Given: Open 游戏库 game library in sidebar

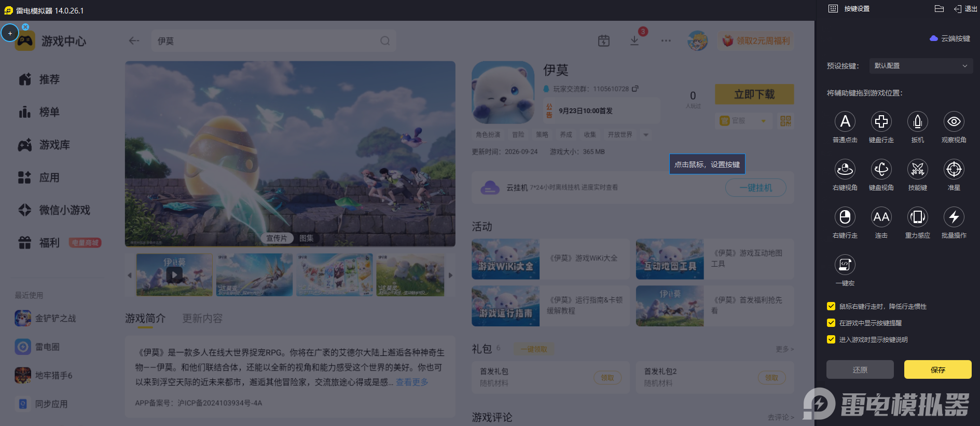Looking at the screenshot, I should [44, 145].
